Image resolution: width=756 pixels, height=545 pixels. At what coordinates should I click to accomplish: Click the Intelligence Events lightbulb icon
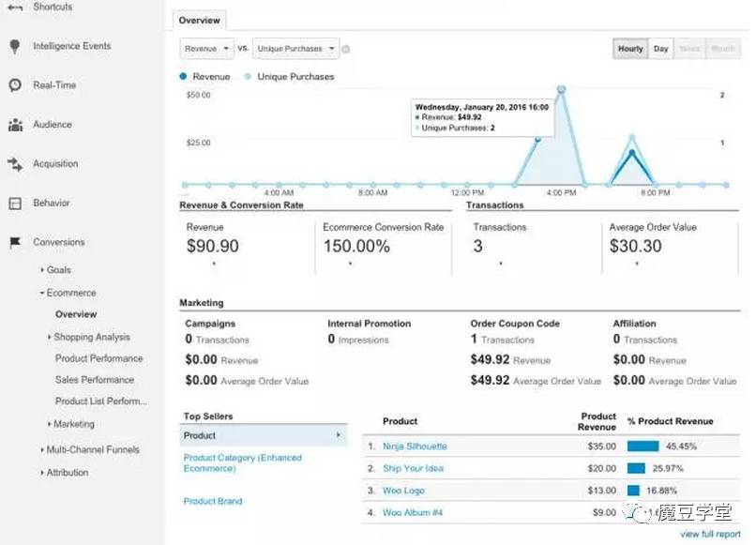coord(15,46)
